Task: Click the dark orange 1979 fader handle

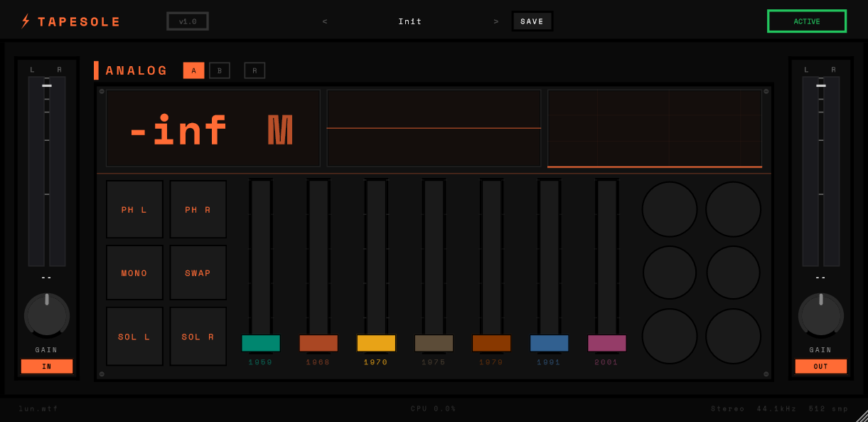Action: 492,343
